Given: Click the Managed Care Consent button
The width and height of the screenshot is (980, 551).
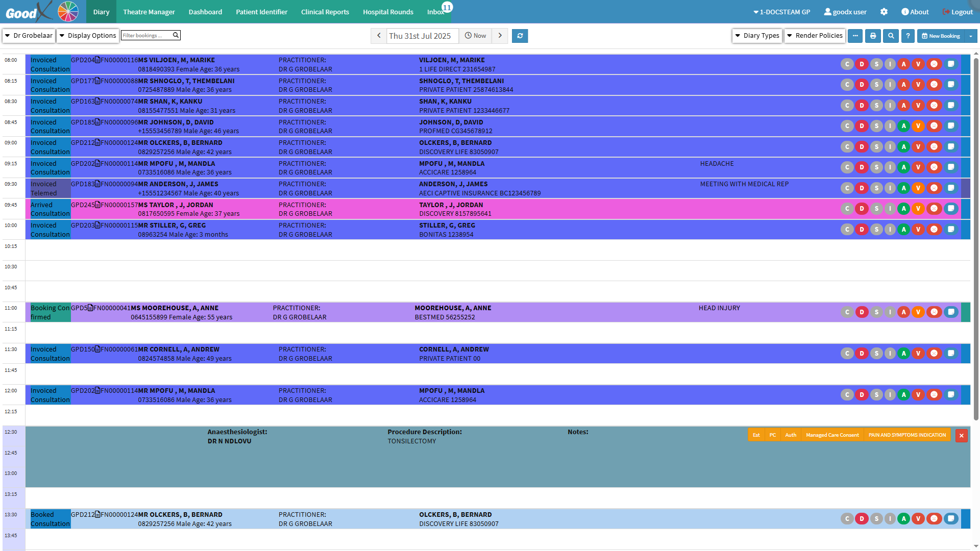Looking at the screenshot, I should point(832,435).
